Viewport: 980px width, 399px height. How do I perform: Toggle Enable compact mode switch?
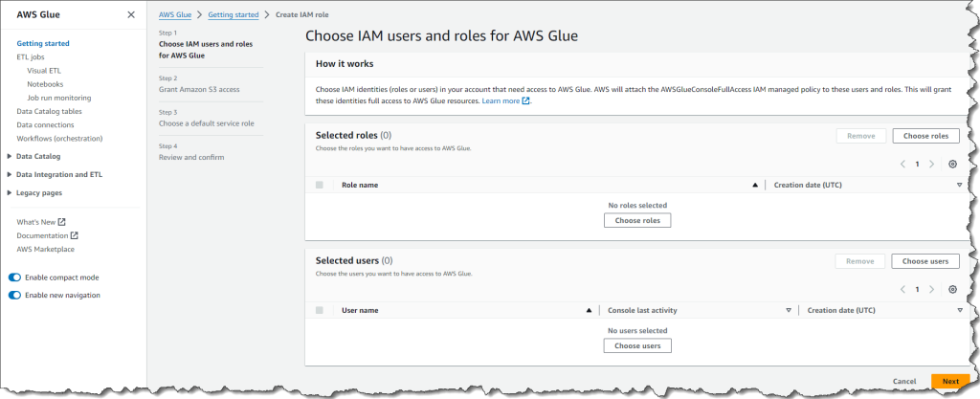[x=14, y=277]
